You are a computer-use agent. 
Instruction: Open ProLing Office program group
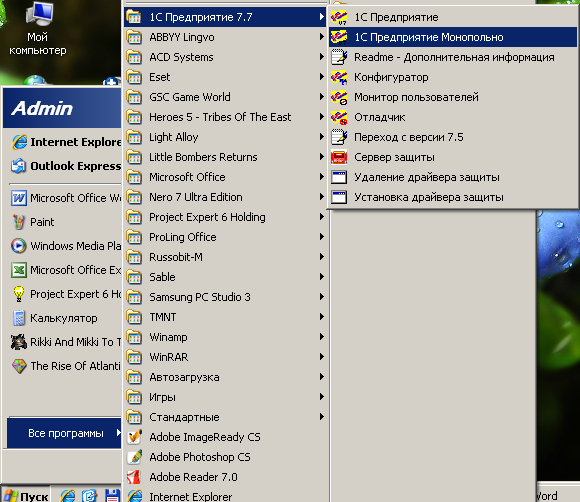click(225, 237)
